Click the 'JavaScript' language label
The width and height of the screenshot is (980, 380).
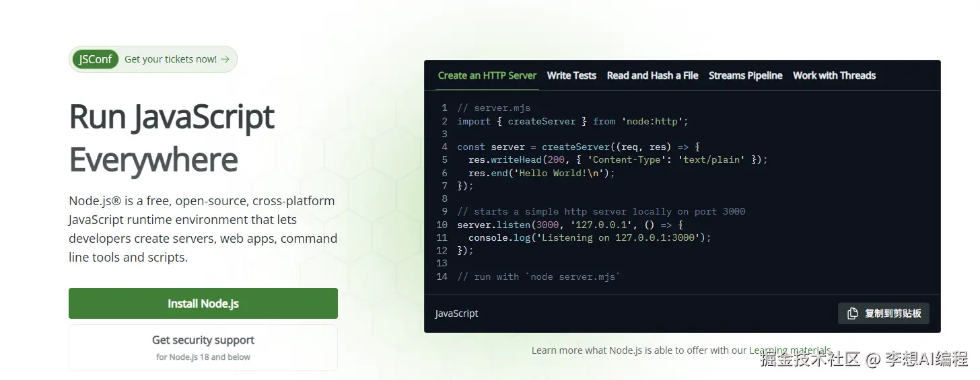pos(457,313)
